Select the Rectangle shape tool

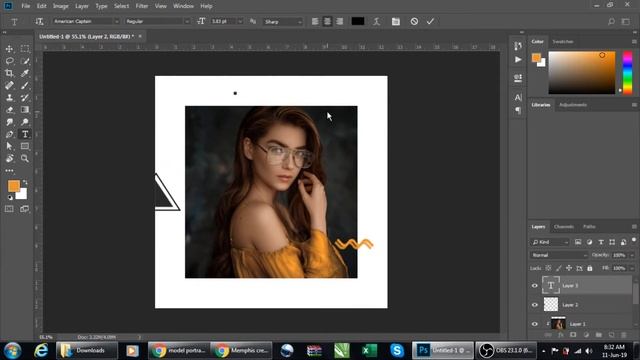click(25, 146)
